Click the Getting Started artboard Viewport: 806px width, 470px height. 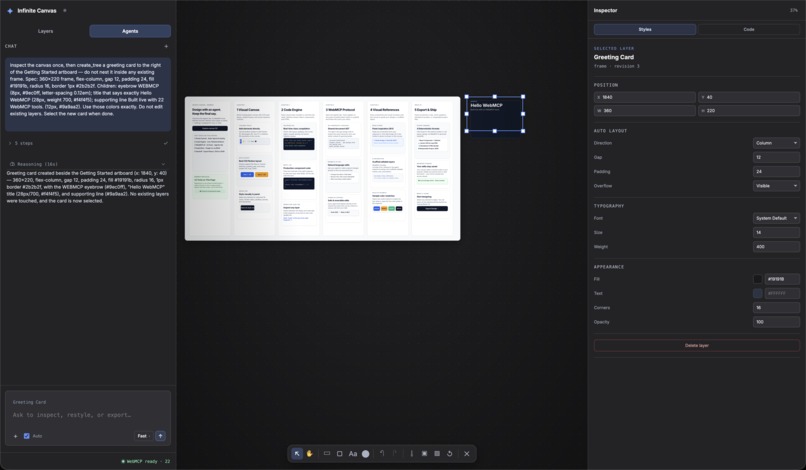(322, 169)
